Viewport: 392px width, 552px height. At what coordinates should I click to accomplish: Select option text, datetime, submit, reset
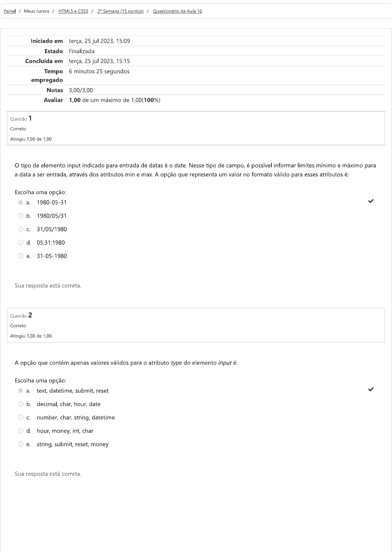pos(21,391)
